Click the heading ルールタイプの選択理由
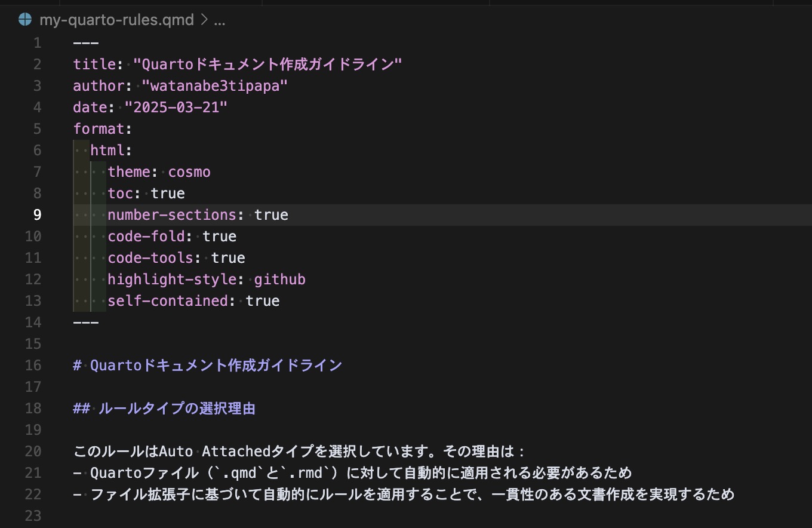812x528 pixels. (x=177, y=409)
